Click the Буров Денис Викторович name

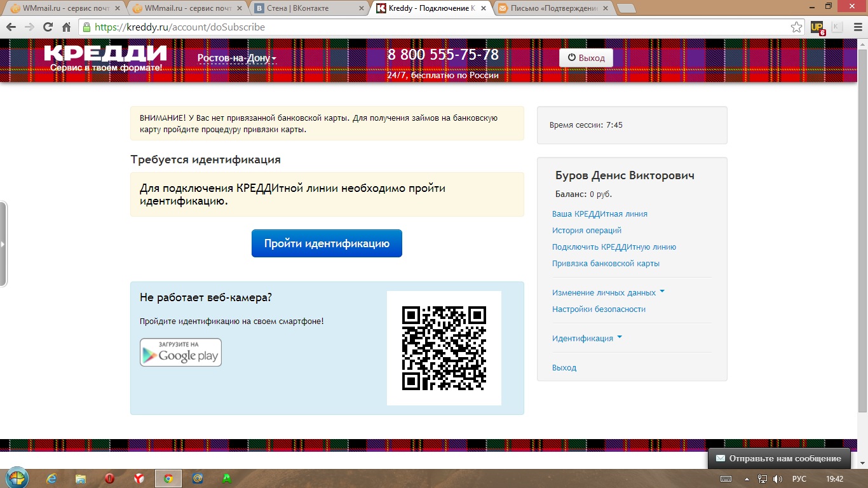625,176
